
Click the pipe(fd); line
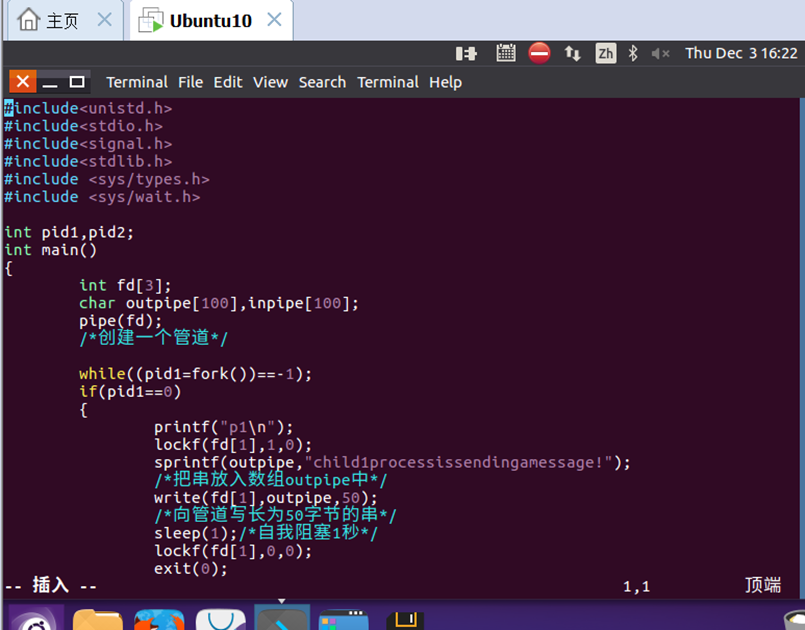121,321
